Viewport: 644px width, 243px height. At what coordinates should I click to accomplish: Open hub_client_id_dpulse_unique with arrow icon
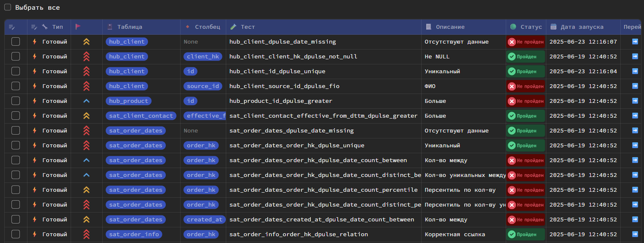[635, 71]
